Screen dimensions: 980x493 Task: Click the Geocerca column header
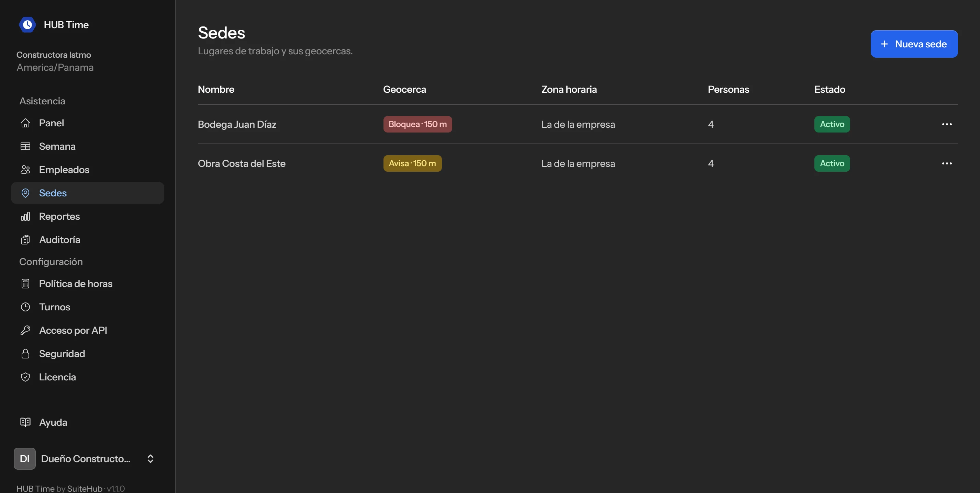[x=404, y=89]
